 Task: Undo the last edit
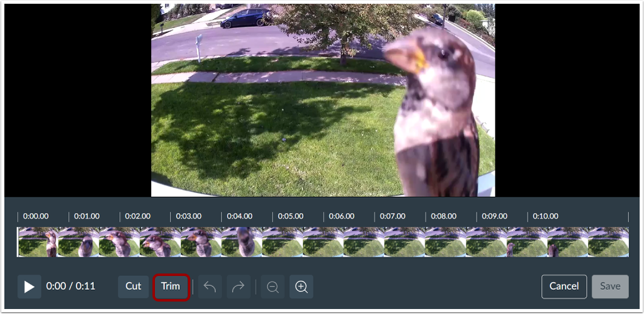[210, 287]
